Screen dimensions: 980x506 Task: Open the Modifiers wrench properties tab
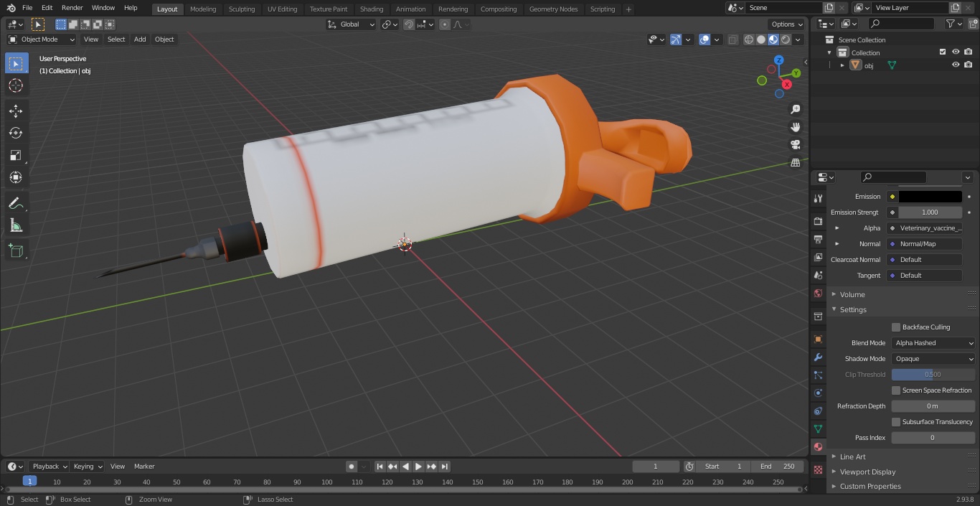pos(818,357)
